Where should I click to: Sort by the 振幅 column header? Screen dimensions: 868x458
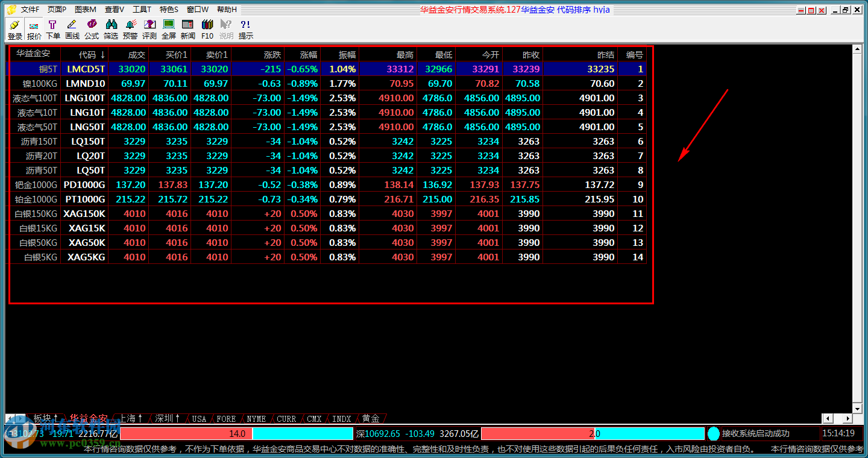[x=339, y=54]
